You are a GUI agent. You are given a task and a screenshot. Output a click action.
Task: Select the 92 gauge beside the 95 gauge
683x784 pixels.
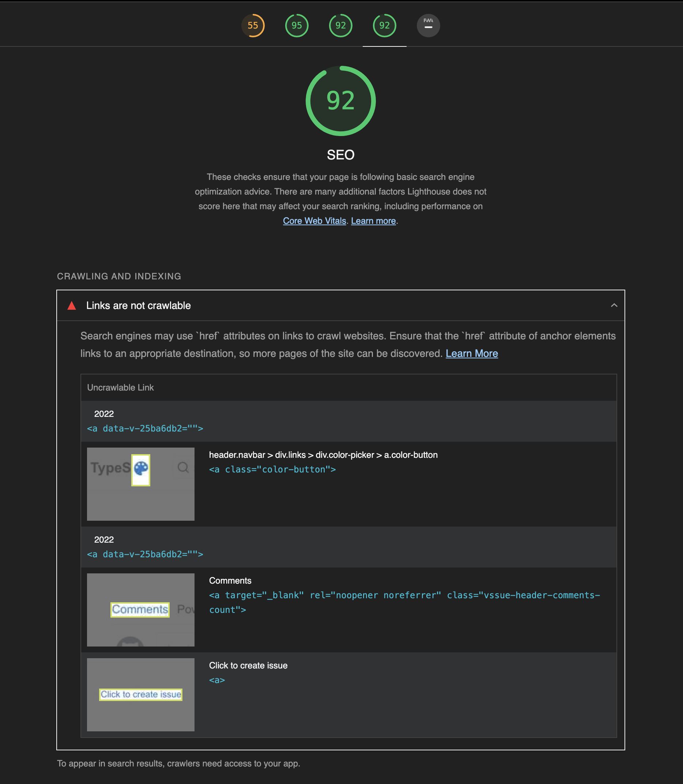point(340,26)
